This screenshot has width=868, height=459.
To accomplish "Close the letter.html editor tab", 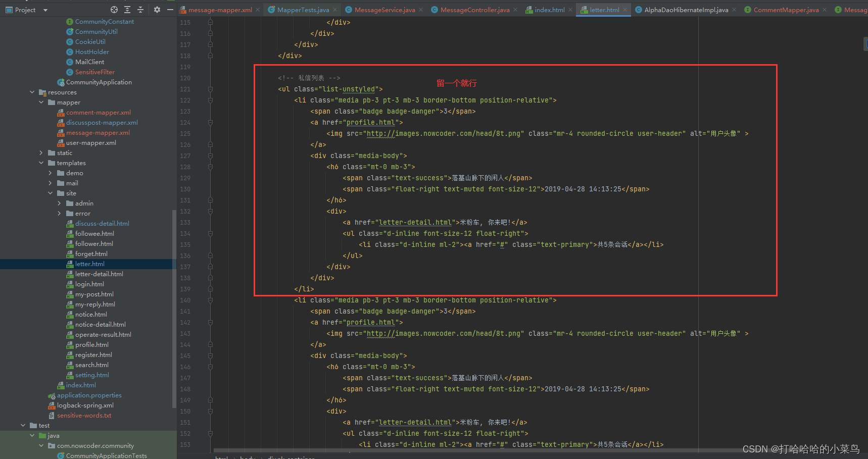I will tap(625, 10).
